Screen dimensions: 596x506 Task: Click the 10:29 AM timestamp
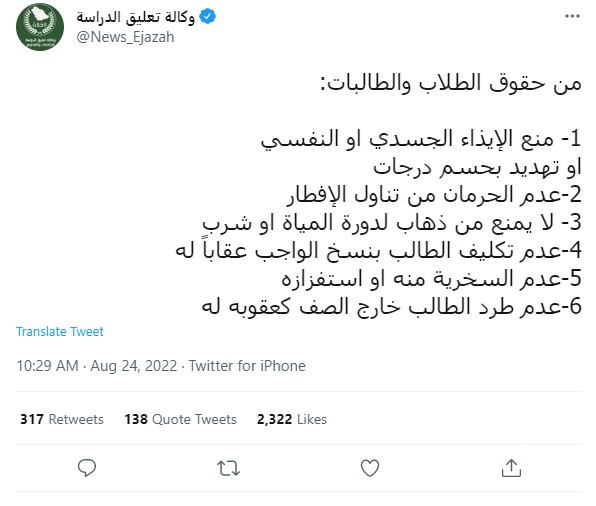coord(48,366)
